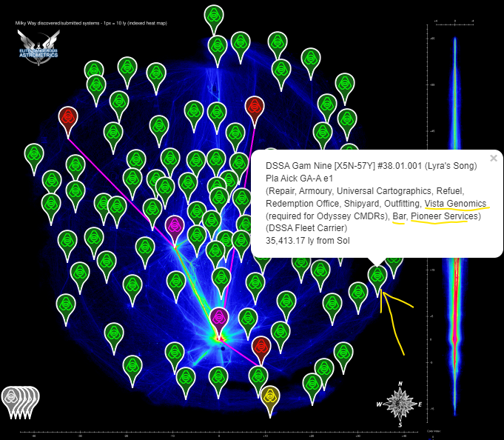Click the green pin immediately left of Lyra's Song pin
Screen dimensions: 504x440
point(358,298)
